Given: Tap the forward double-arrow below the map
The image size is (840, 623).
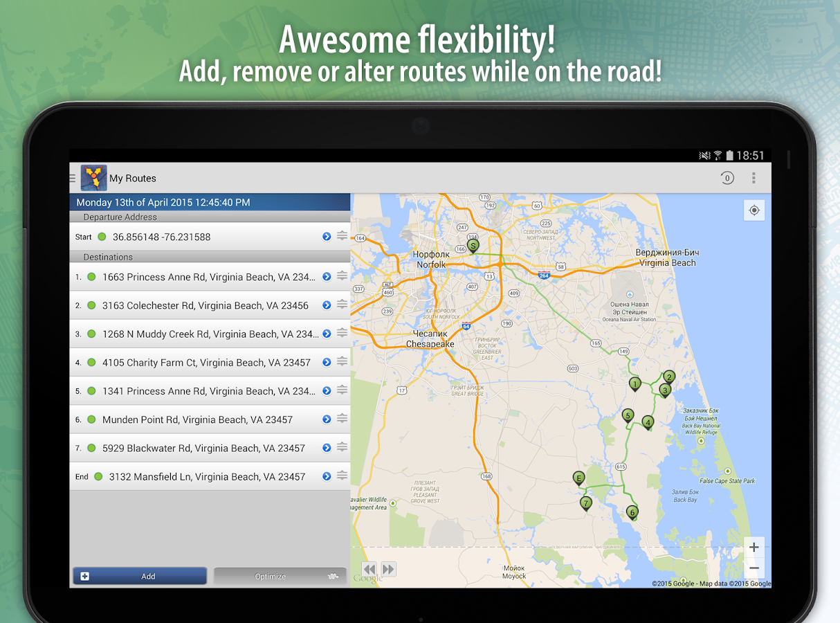Looking at the screenshot, I should 389,569.
